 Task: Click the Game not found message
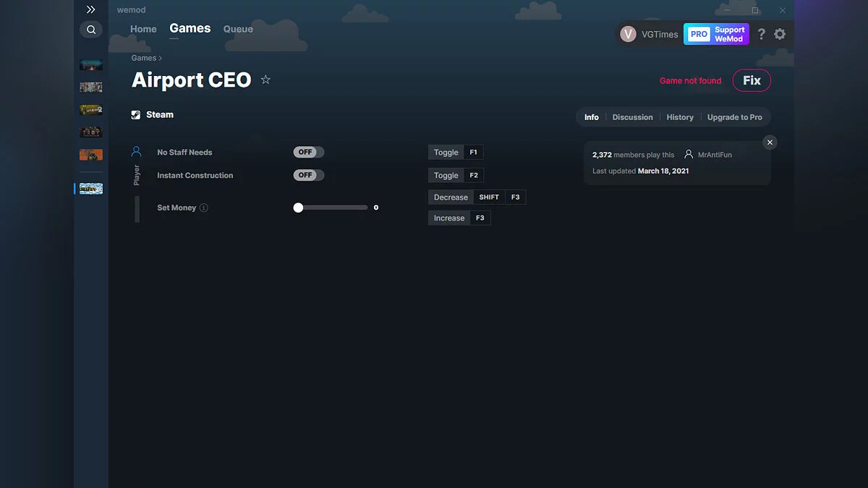click(690, 81)
